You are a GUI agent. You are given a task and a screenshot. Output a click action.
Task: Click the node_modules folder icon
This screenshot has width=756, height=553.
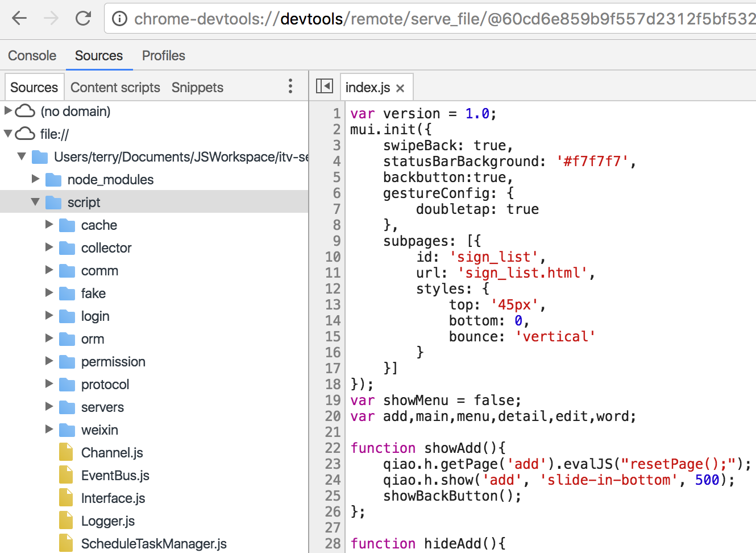(53, 180)
